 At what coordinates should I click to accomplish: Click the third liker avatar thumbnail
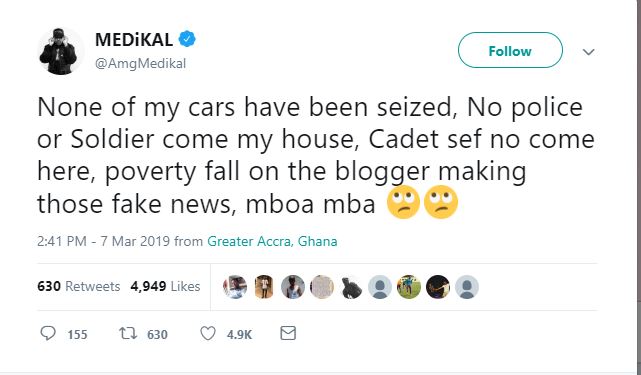[293, 287]
